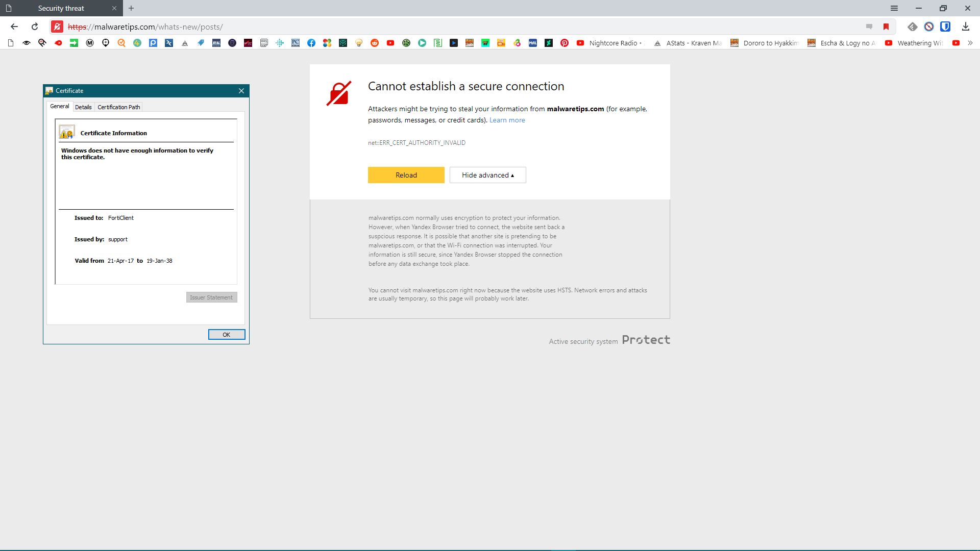Open the Reddit bookmark icon
Screen dimensions: 980x551
(x=375, y=43)
